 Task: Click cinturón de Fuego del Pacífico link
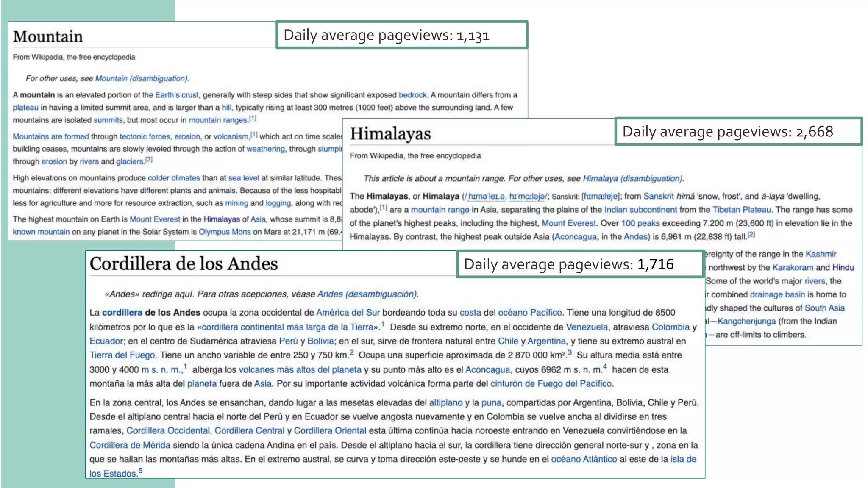(x=551, y=383)
